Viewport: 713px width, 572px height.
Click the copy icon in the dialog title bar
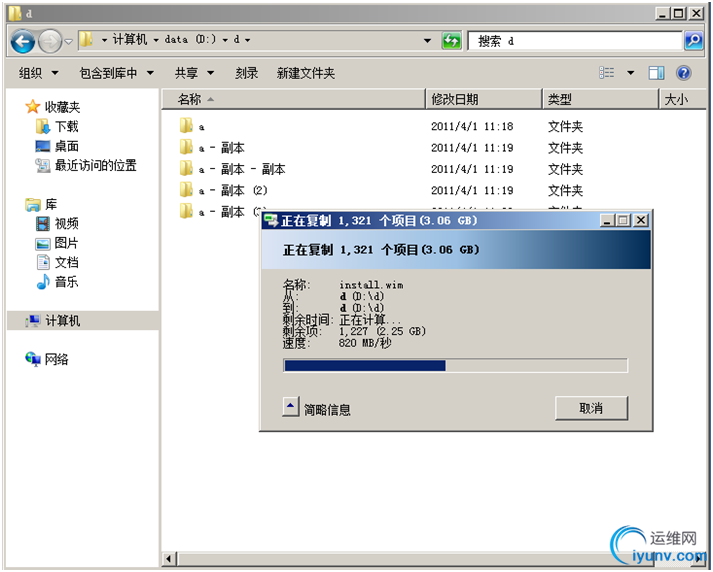[271, 221]
